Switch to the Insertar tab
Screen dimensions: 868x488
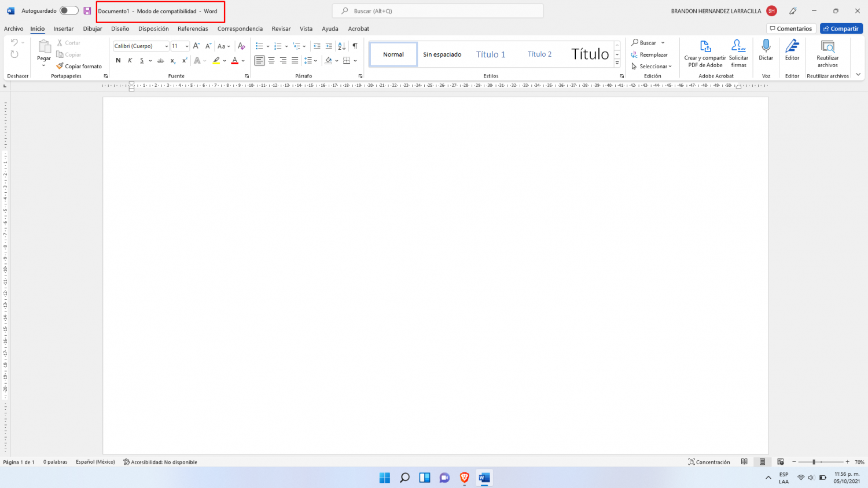click(x=64, y=28)
